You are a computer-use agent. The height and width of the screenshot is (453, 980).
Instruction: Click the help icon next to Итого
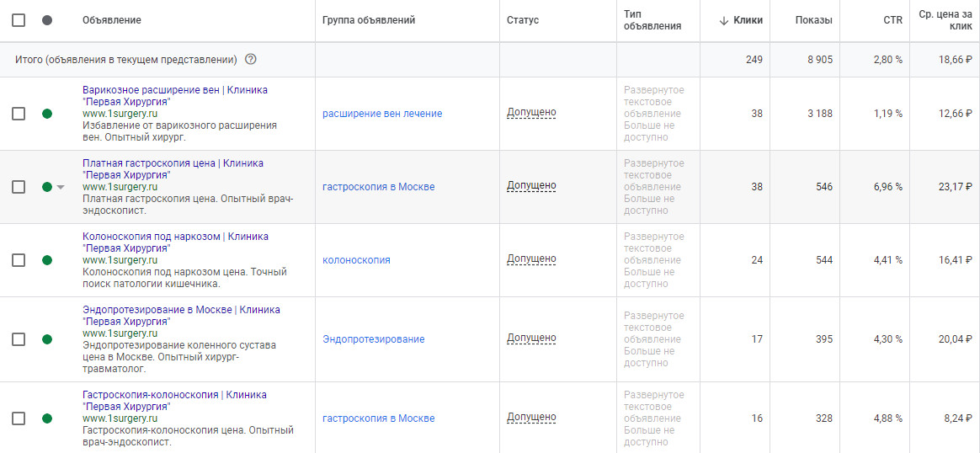250,60
